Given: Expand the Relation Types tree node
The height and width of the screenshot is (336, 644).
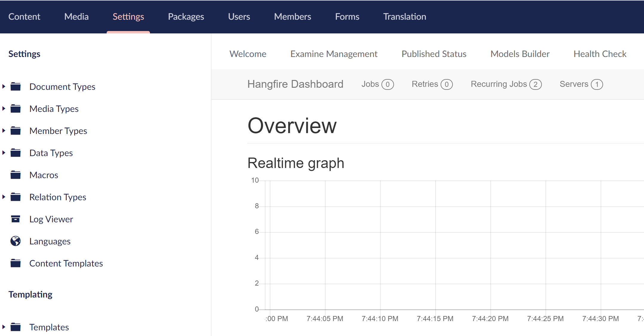Looking at the screenshot, I should tap(4, 197).
